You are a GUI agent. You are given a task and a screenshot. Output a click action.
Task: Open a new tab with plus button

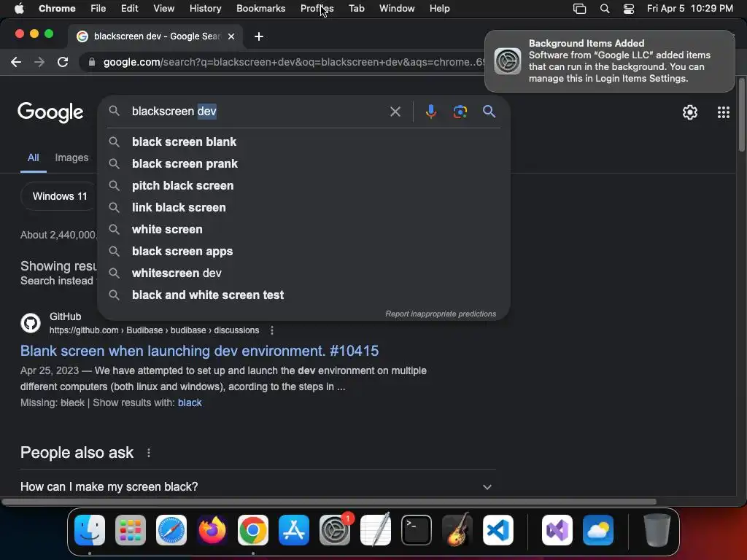pyautogui.click(x=259, y=36)
